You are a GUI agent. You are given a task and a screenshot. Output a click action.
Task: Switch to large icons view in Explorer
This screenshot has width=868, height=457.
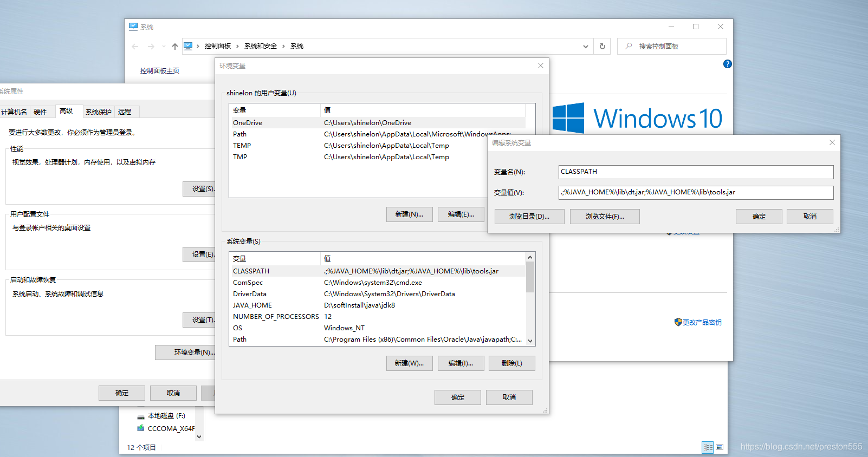point(720,447)
